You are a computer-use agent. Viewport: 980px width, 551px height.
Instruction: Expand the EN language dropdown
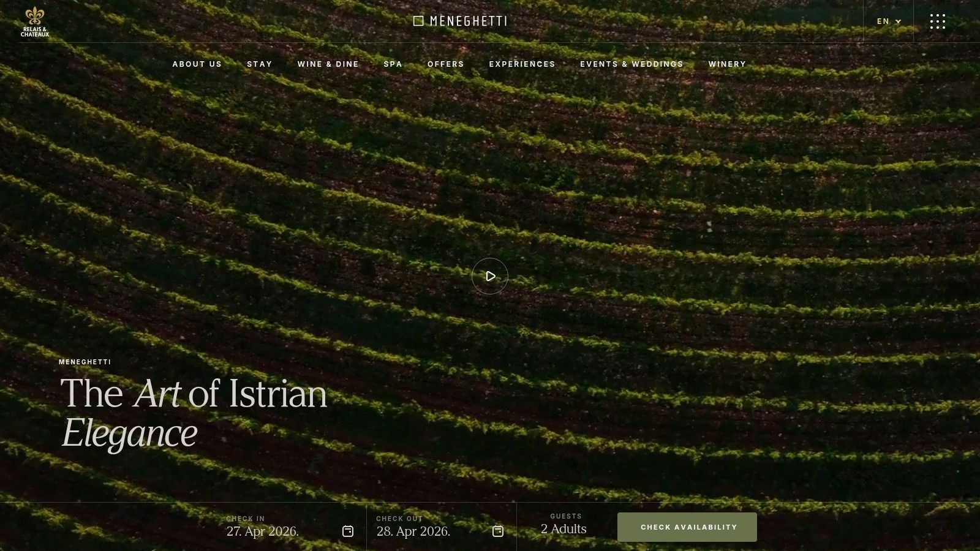click(x=889, y=21)
